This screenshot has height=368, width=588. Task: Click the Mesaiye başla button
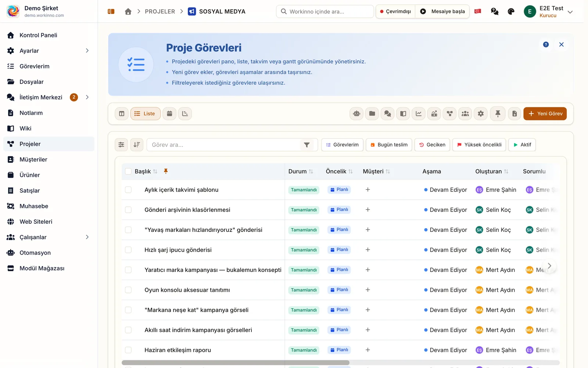point(442,11)
